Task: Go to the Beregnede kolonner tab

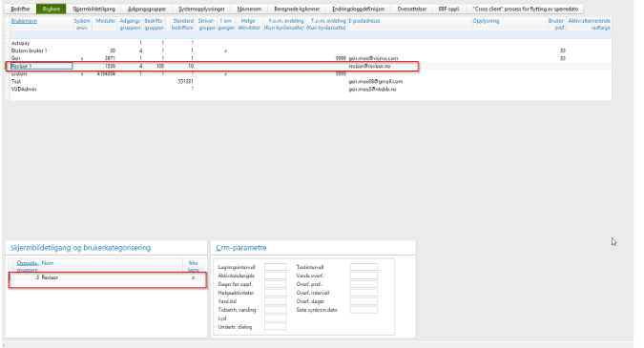Action: 297,9
